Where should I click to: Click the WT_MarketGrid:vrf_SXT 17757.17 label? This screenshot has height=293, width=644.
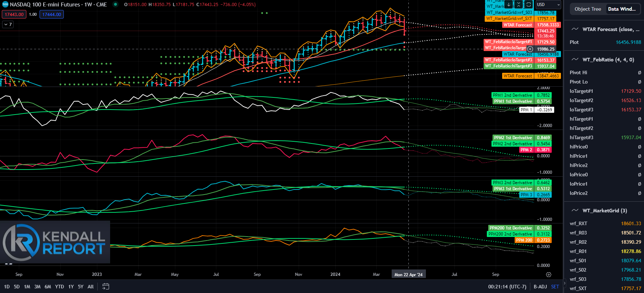tap(521, 19)
